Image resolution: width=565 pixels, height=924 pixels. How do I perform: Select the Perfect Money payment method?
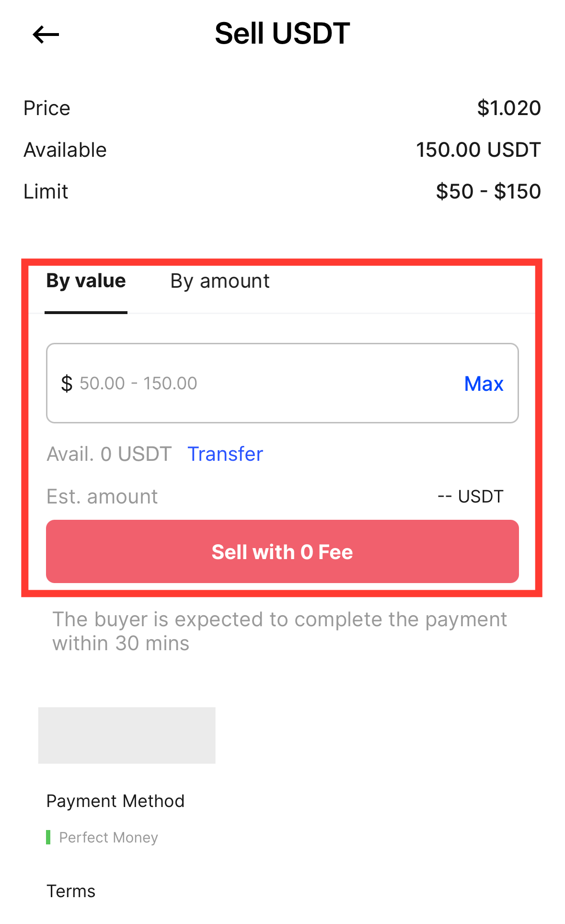point(108,837)
